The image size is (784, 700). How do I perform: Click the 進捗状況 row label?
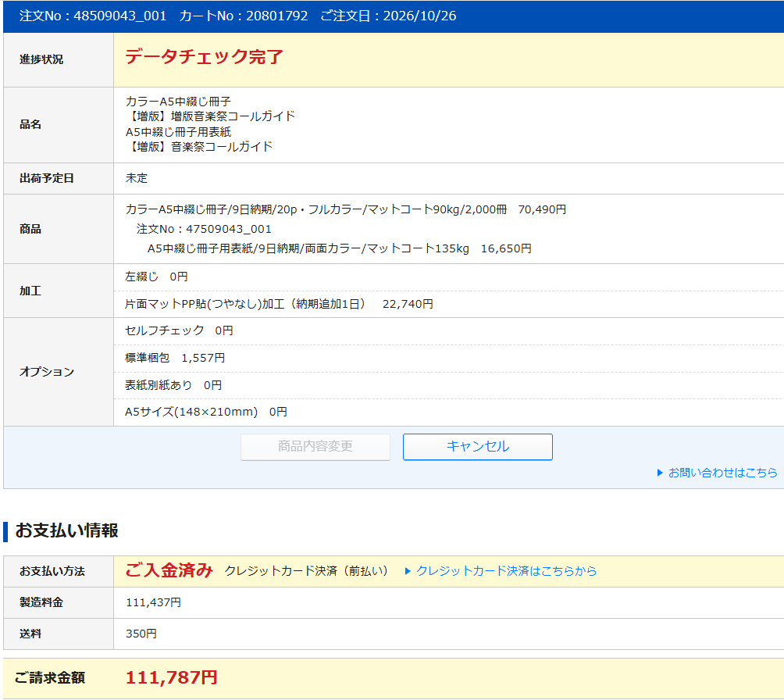click(41, 59)
